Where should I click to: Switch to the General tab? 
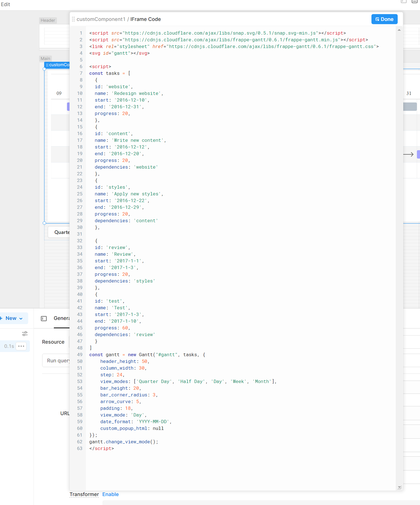pos(62,318)
